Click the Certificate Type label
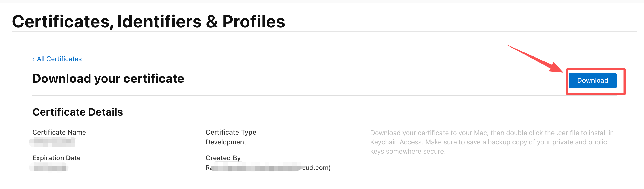The width and height of the screenshot is (644, 189). (x=231, y=132)
